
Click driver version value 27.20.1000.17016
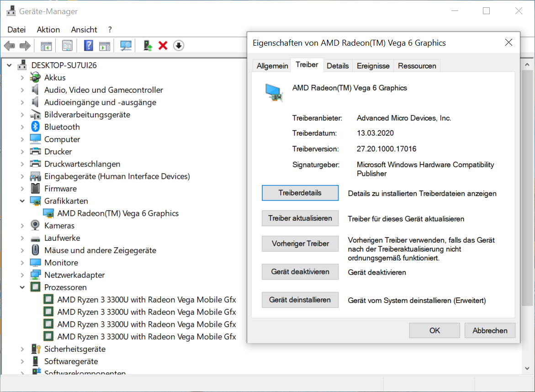[x=386, y=149]
